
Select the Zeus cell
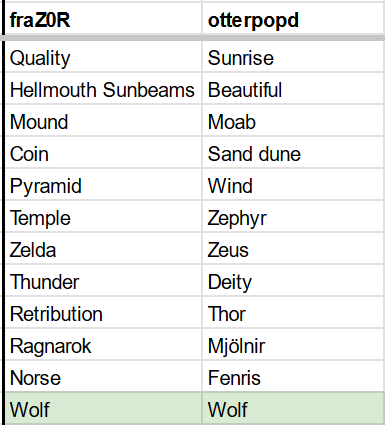293,248
